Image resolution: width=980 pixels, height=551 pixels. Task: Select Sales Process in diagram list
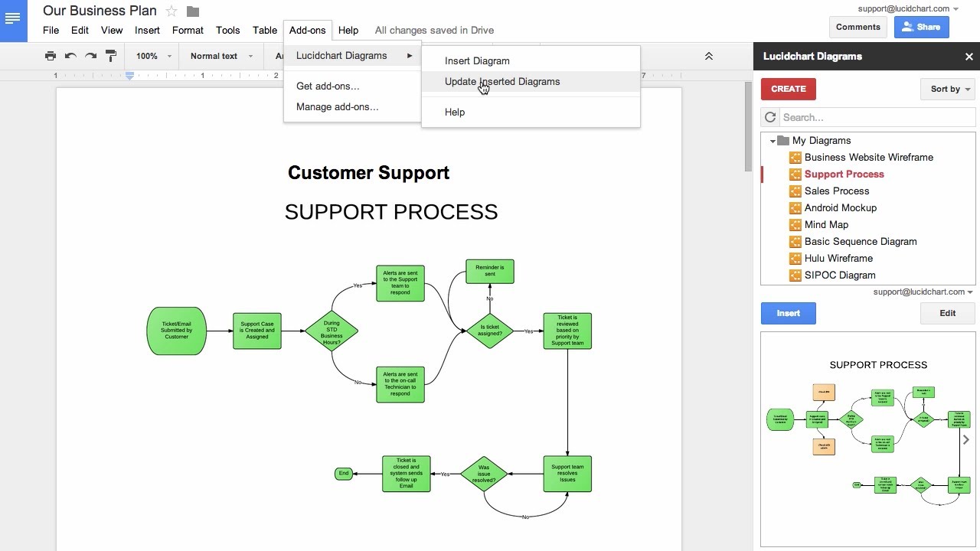837,191
